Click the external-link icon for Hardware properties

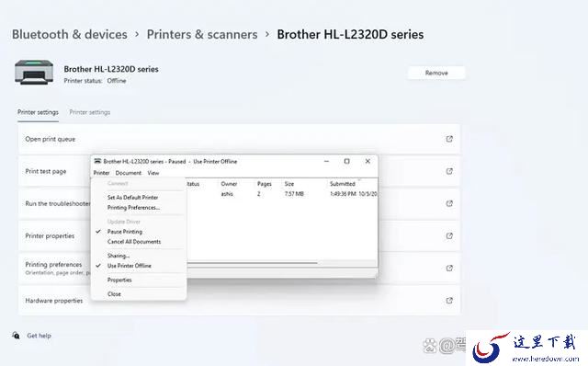[x=449, y=301]
